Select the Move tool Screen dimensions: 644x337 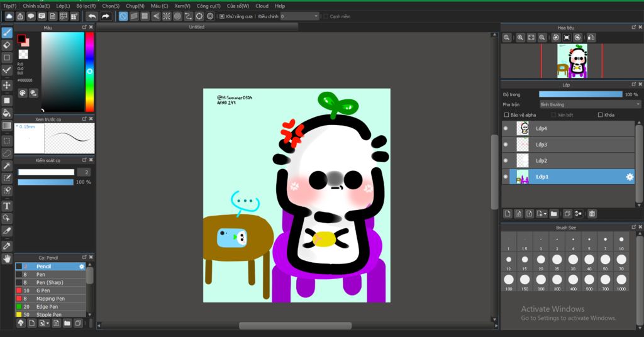[x=7, y=85]
